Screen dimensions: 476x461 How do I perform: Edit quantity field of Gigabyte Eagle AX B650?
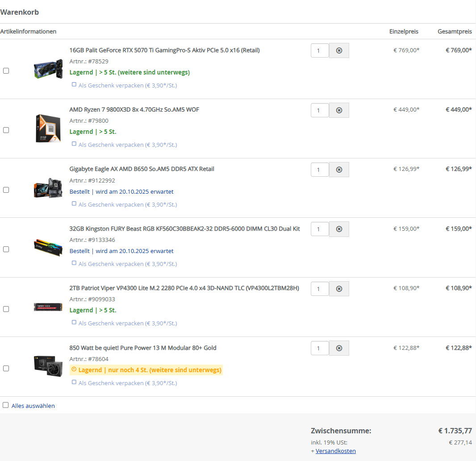pos(320,170)
